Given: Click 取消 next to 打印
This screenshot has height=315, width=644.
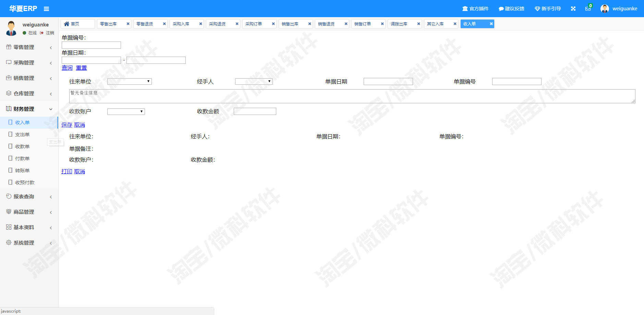Looking at the screenshot, I should tap(80, 171).
